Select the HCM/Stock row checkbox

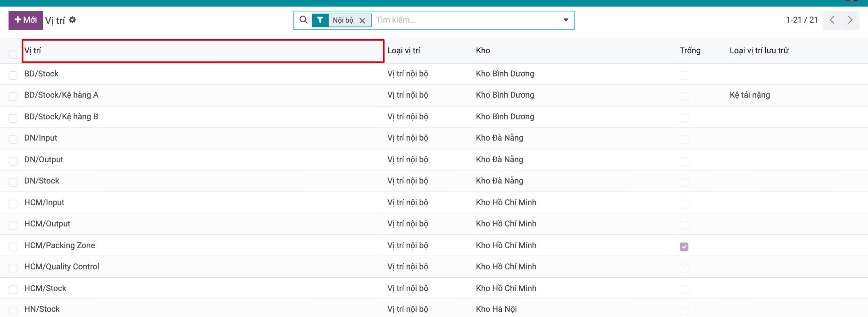[x=13, y=290]
